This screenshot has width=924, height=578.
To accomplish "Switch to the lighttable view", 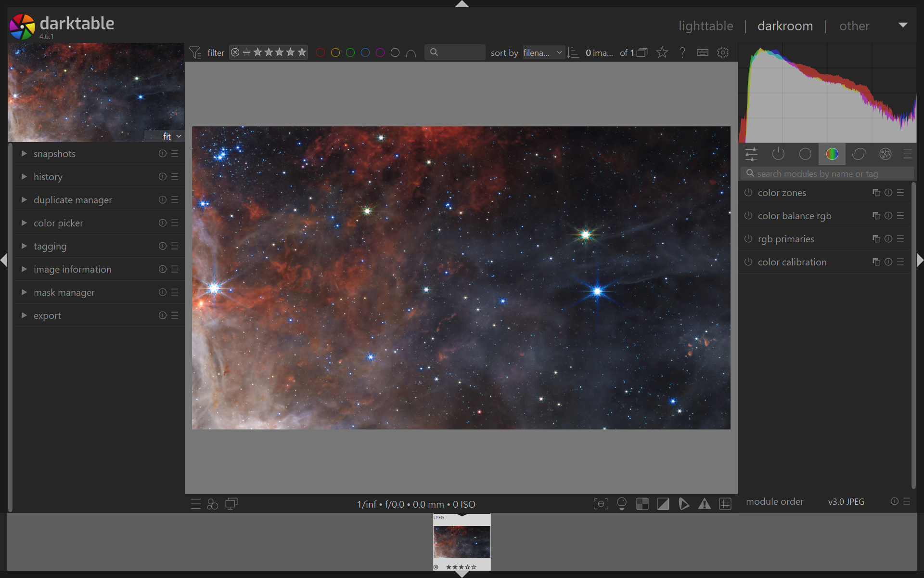I will coord(706,26).
